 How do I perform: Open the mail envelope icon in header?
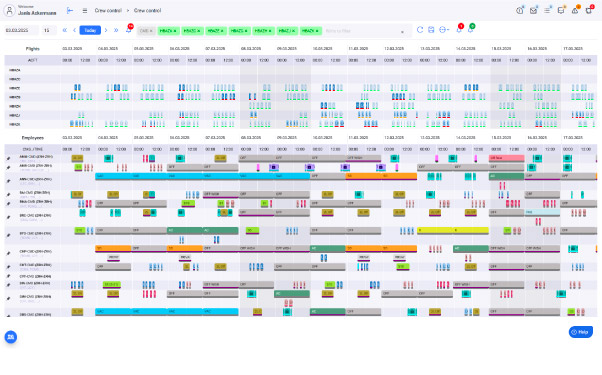click(533, 11)
